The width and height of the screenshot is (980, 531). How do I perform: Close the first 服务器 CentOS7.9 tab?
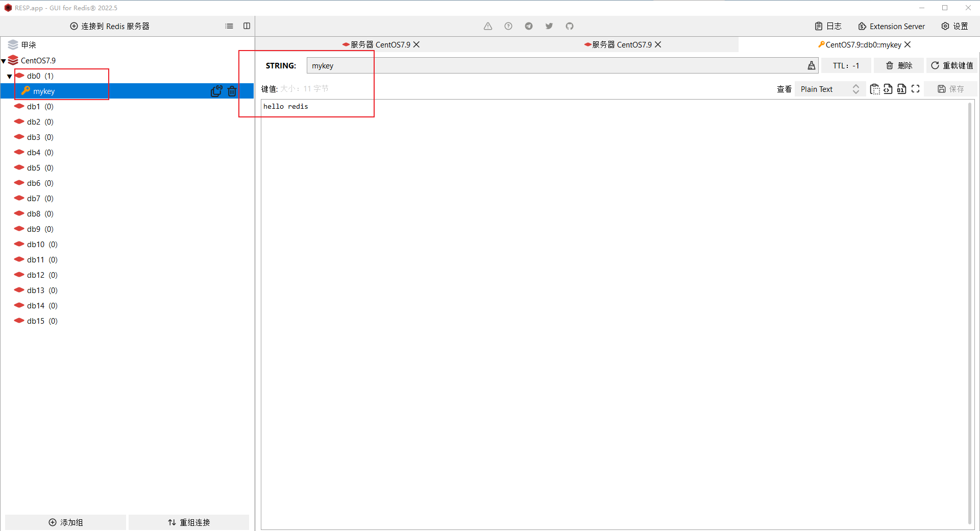pyautogui.click(x=416, y=44)
